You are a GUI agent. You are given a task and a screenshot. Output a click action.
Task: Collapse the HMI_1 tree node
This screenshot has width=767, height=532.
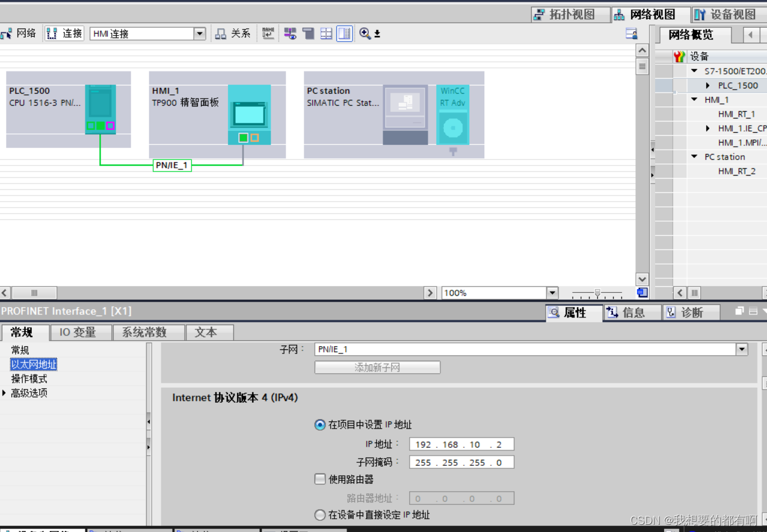[x=695, y=100]
